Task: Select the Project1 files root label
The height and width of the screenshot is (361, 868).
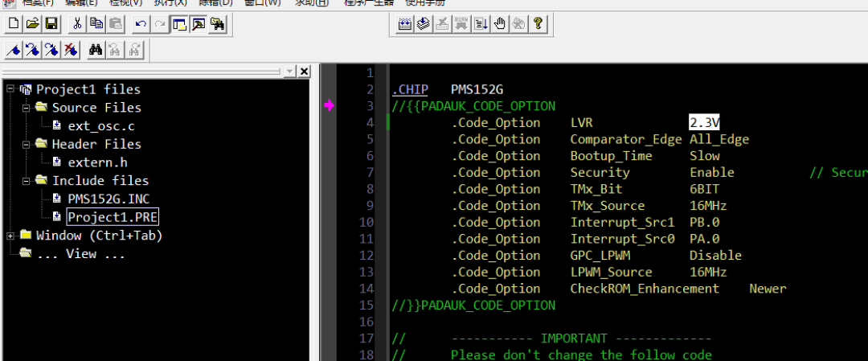Action: 88,89
